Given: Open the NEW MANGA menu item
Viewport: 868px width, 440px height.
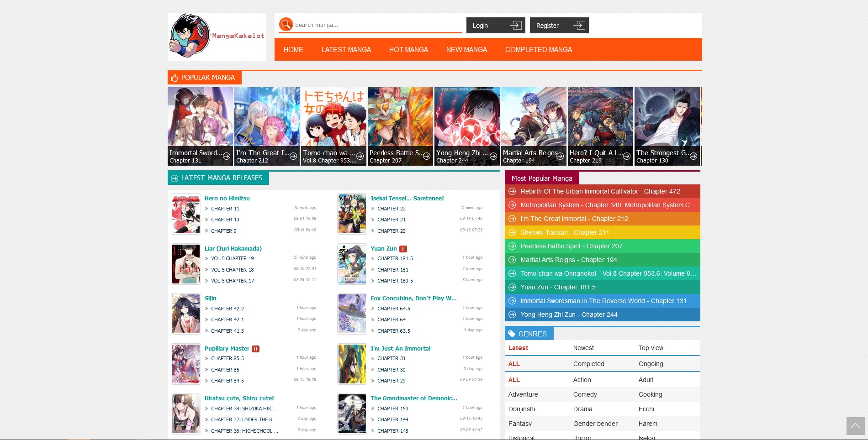Looking at the screenshot, I should click(466, 50).
